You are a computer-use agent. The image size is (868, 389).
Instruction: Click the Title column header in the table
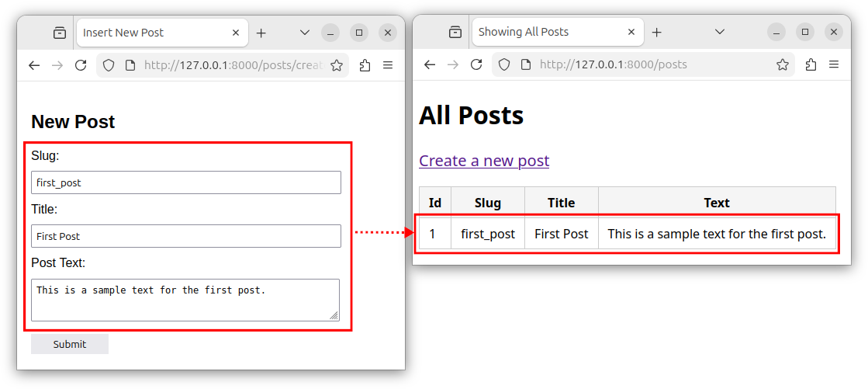(562, 203)
